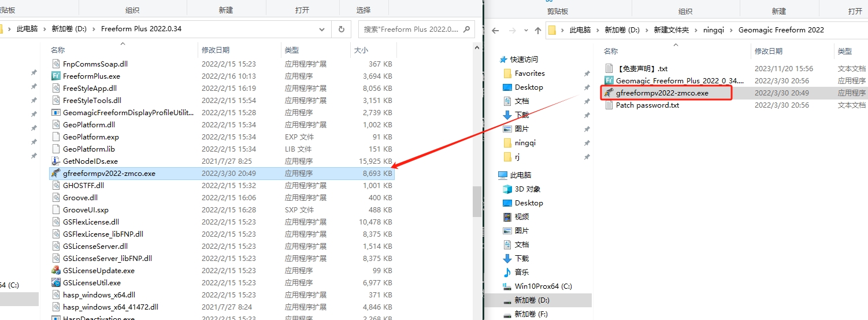Sort by 名称 column in right window
The width and height of the screenshot is (868, 320).
(611, 52)
